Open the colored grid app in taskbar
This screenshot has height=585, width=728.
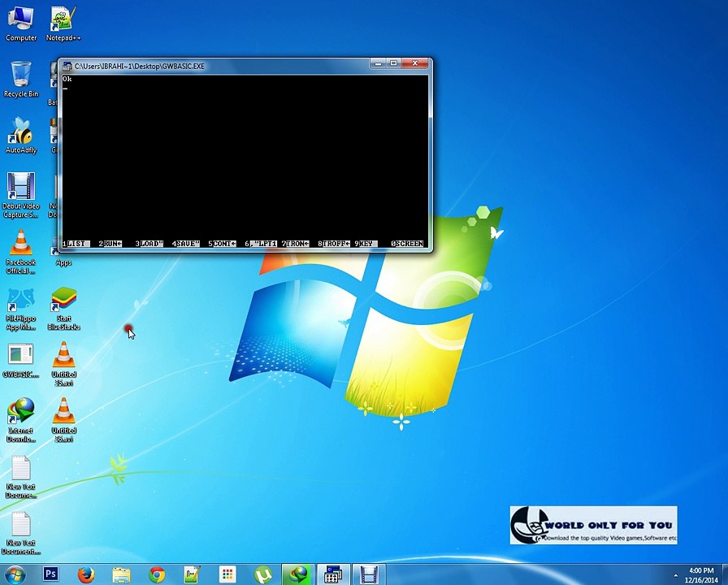click(x=227, y=574)
